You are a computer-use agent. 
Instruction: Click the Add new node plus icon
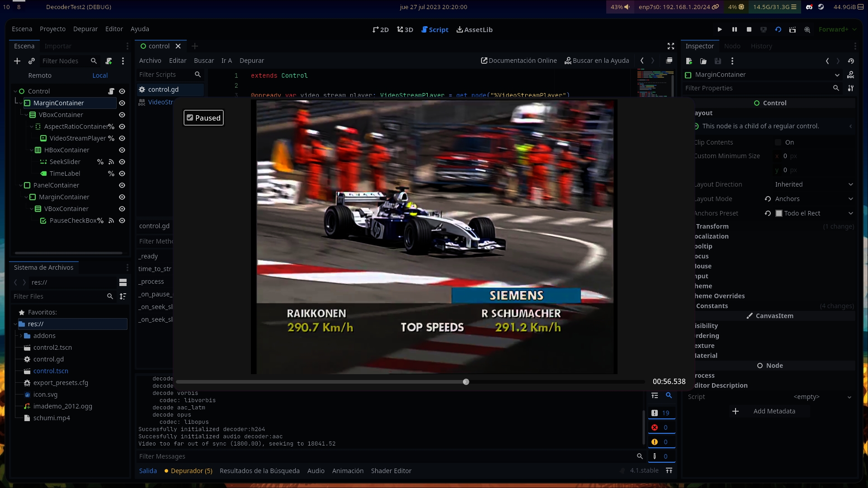[x=17, y=61]
